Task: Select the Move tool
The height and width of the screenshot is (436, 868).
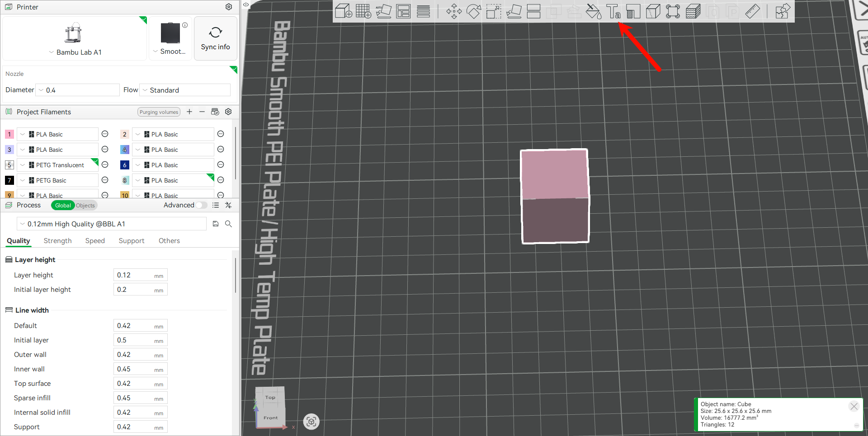Action: pos(454,11)
